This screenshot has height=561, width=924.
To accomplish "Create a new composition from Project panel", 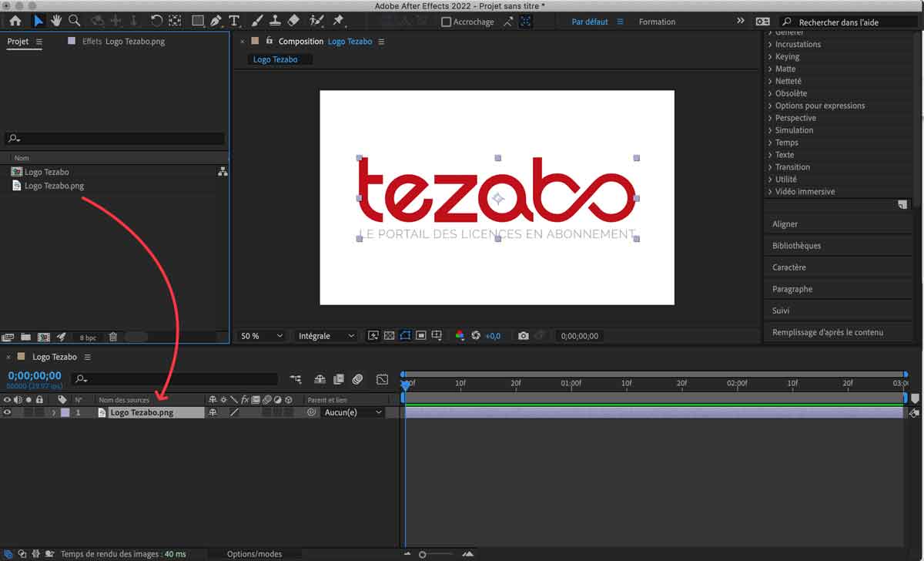I will click(x=44, y=338).
